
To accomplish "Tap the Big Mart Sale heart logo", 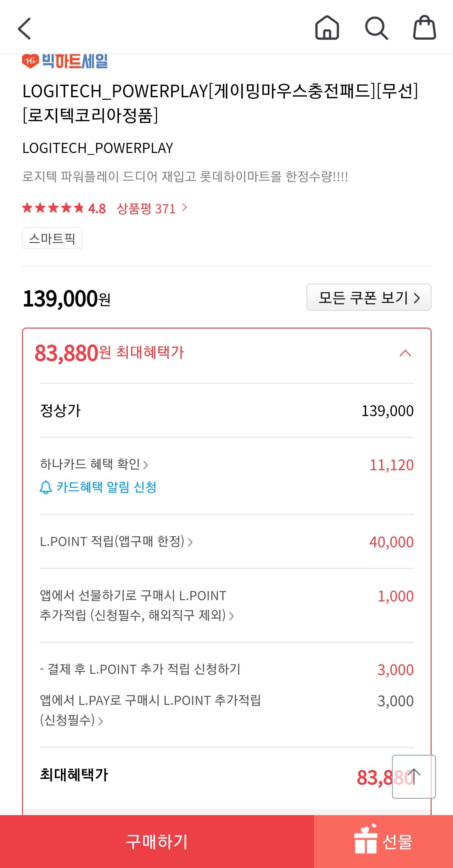I will (30, 61).
